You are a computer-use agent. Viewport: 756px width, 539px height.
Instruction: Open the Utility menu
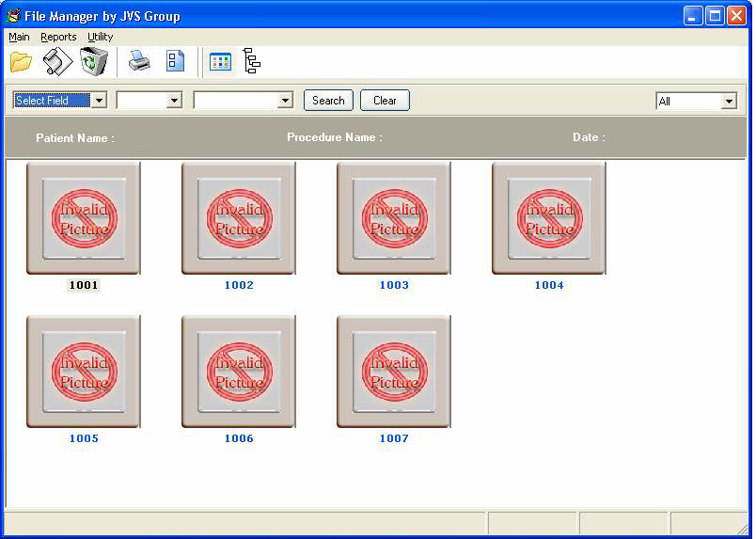(x=100, y=37)
